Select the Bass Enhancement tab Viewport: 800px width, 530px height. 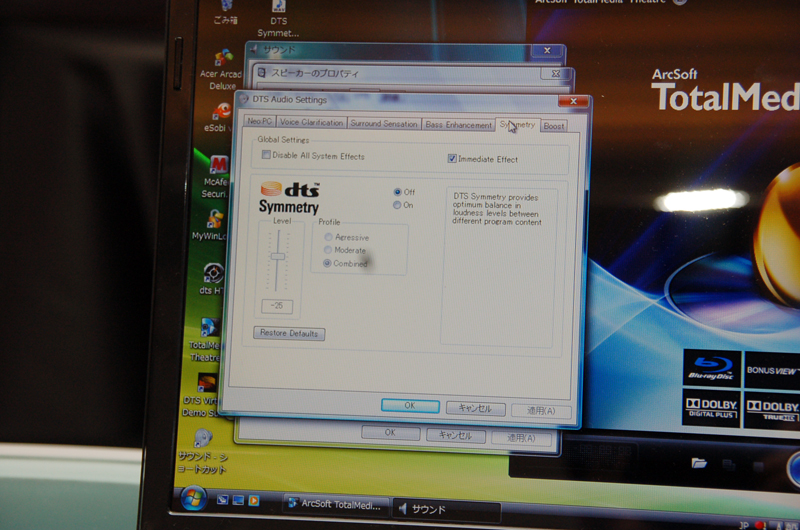tap(458, 125)
